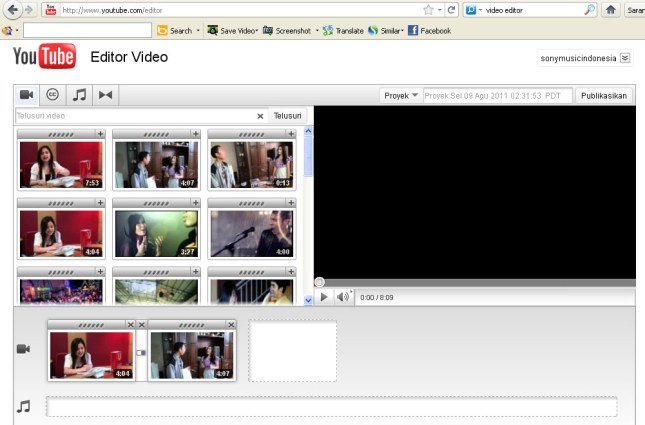Select the video camera tab
The height and width of the screenshot is (425, 645).
[27, 95]
